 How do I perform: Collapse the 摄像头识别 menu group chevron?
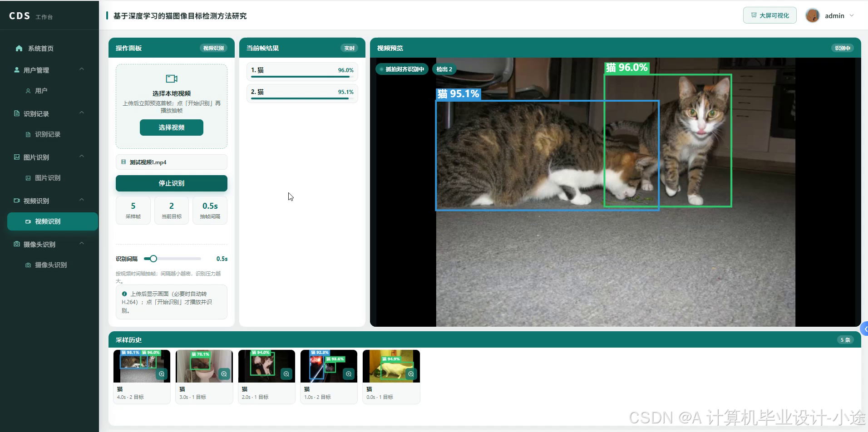[82, 243]
